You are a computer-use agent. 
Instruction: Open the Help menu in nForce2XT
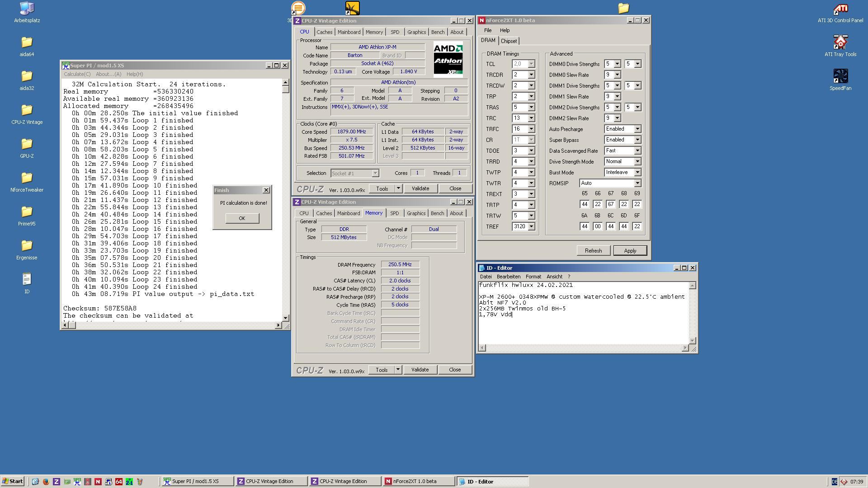pyautogui.click(x=505, y=31)
